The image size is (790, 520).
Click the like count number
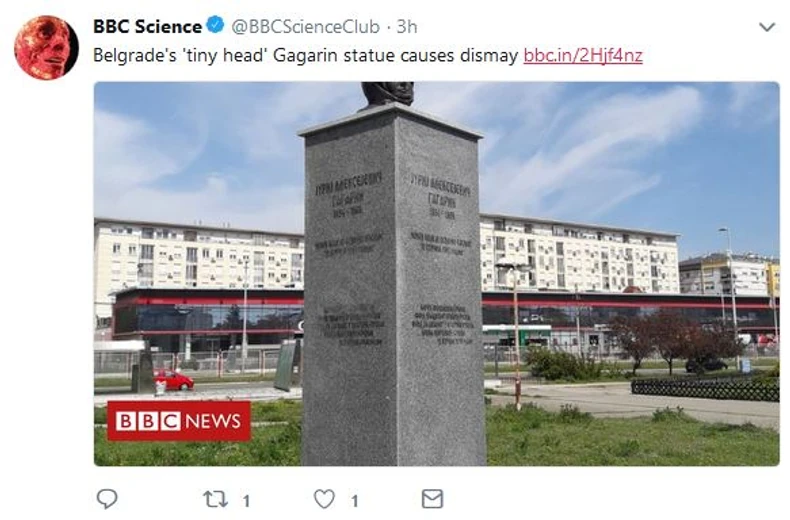[x=354, y=499]
